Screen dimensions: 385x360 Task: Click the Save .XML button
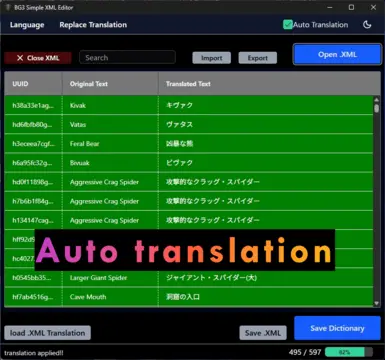coord(263,333)
